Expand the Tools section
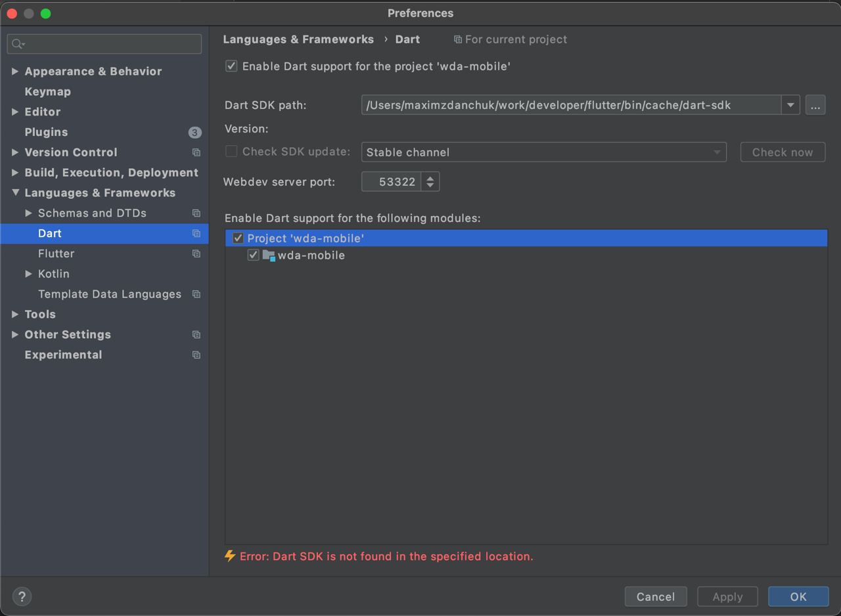The width and height of the screenshot is (841, 616). [15, 315]
